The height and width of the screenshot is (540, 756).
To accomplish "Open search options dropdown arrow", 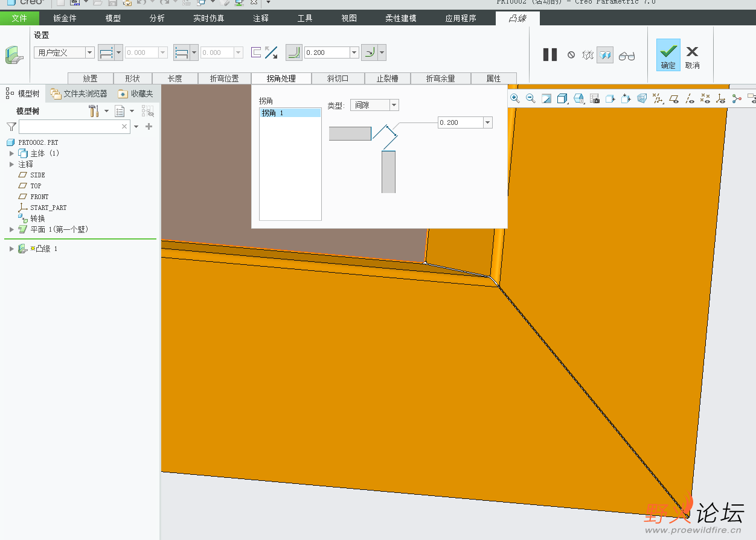I will coord(136,127).
